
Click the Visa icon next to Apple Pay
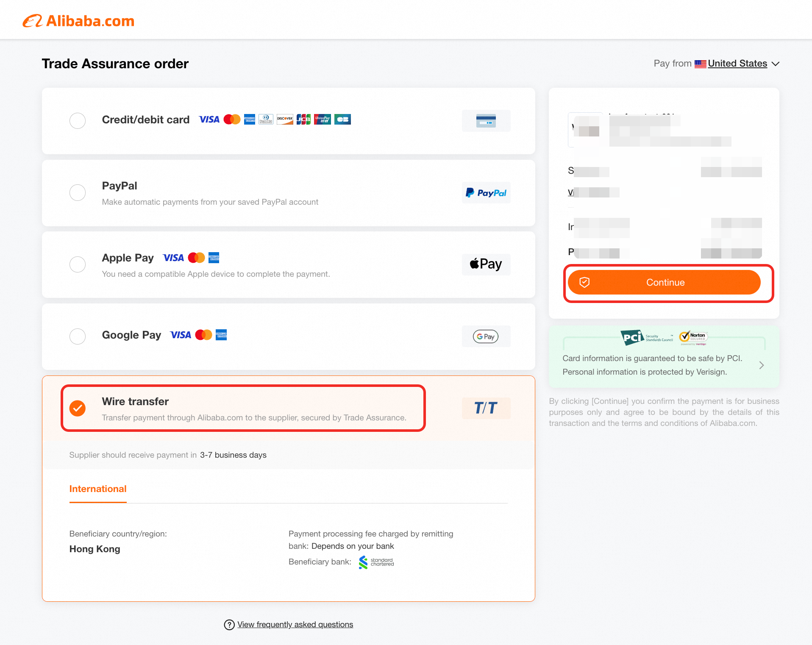click(x=174, y=258)
